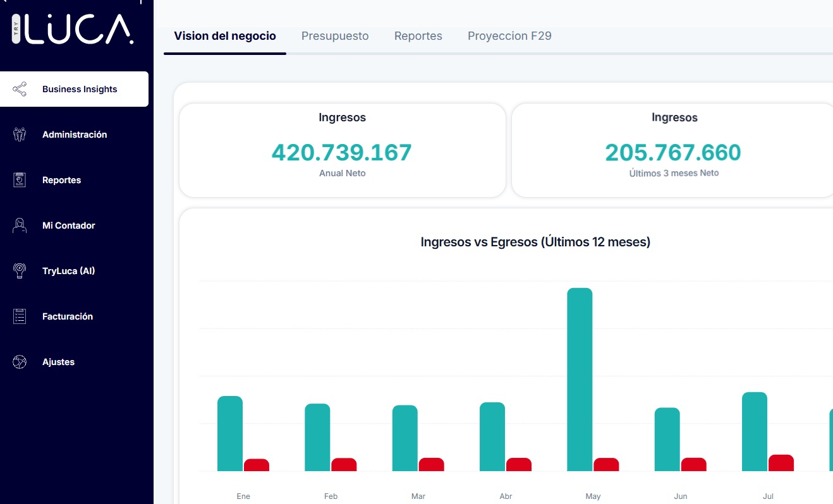Image resolution: width=833 pixels, height=504 pixels.
Task: Click the Business Insights share-nodes icon
Action: click(x=20, y=89)
